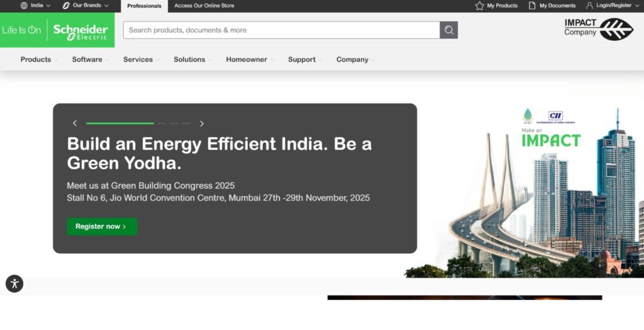Click the CII logo in banner
The image size is (644, 330).
(x=555, y=116)
